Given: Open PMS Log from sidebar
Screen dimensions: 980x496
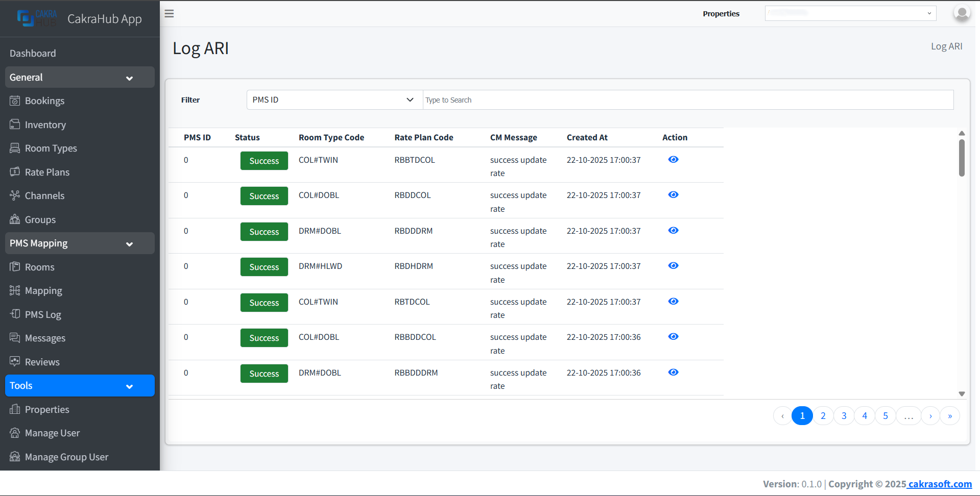Looking at the screenshot, I should [x=43, y=314].
